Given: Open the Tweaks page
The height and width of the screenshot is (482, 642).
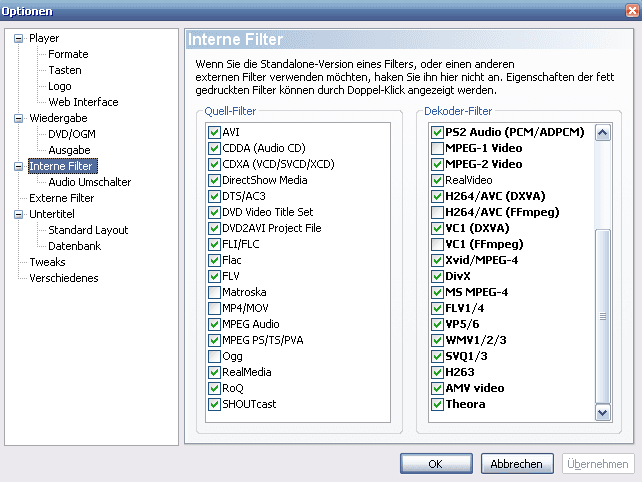Looking at the screenshot, I should point(47,262).
